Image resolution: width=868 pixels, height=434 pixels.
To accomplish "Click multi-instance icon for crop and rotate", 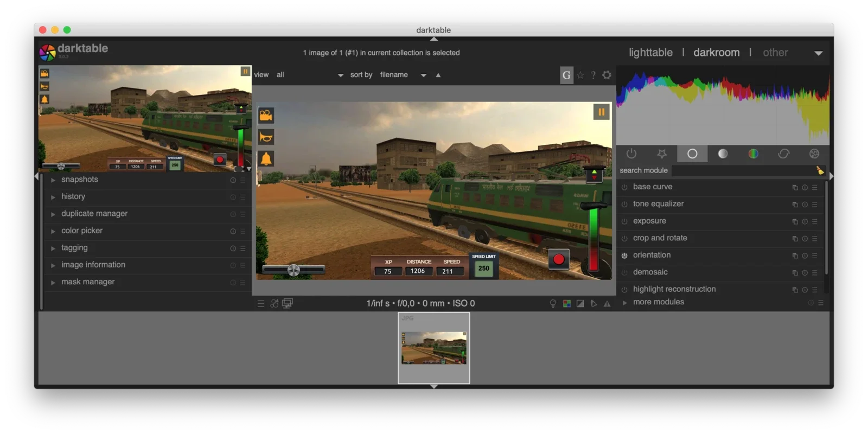I will click(x=795, y=239).
